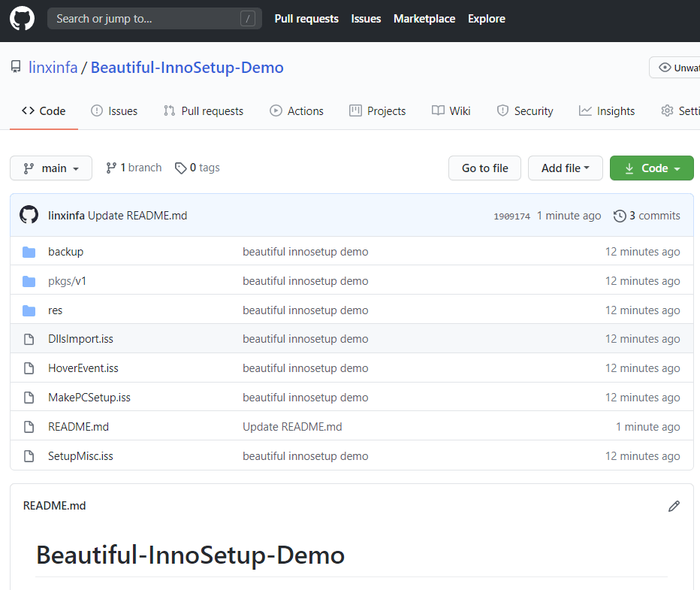Open the HoverEvent.iss file link
This screenshot has height=590, width=700.
83,368
